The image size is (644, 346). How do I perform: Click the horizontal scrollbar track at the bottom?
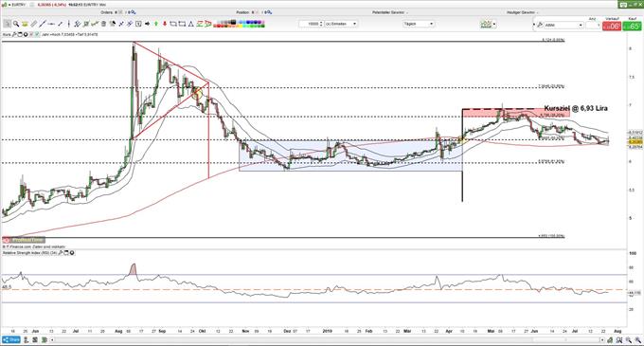329,339
